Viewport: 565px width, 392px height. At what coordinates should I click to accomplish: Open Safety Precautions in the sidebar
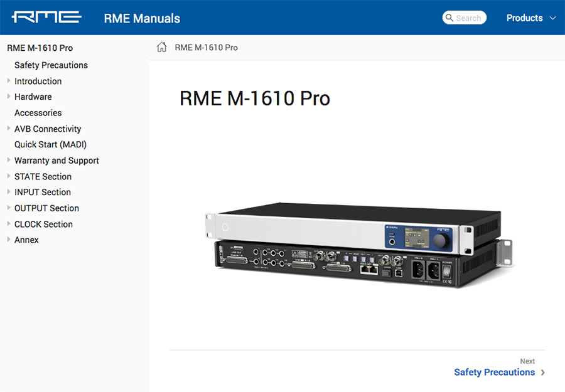coord(51,65)
